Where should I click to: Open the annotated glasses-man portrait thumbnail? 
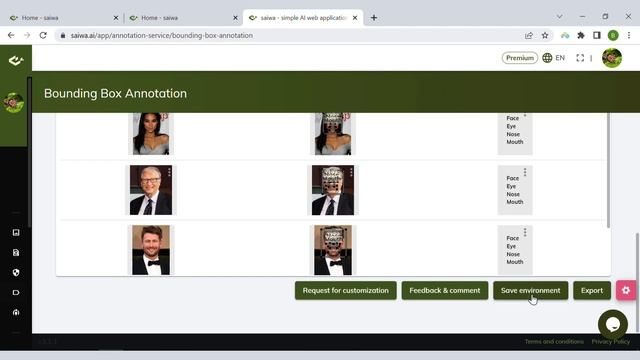click(x=333, y=190)
